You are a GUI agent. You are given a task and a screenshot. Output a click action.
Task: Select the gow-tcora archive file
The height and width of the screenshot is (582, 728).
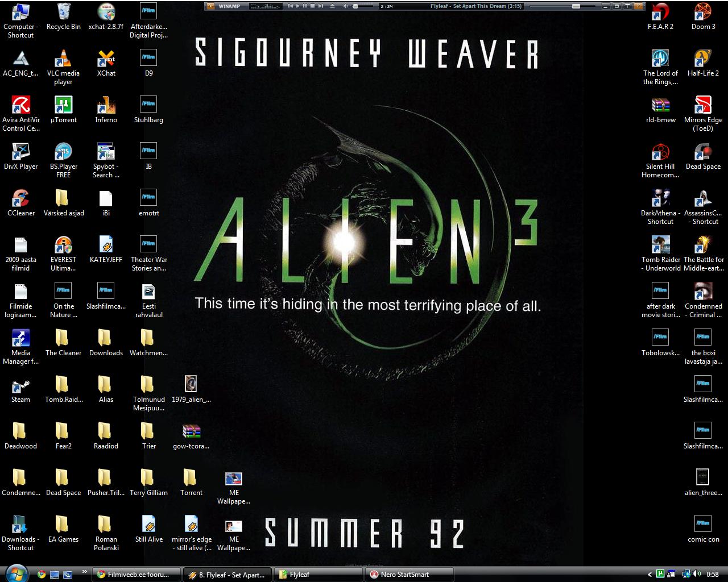[191, 436]
